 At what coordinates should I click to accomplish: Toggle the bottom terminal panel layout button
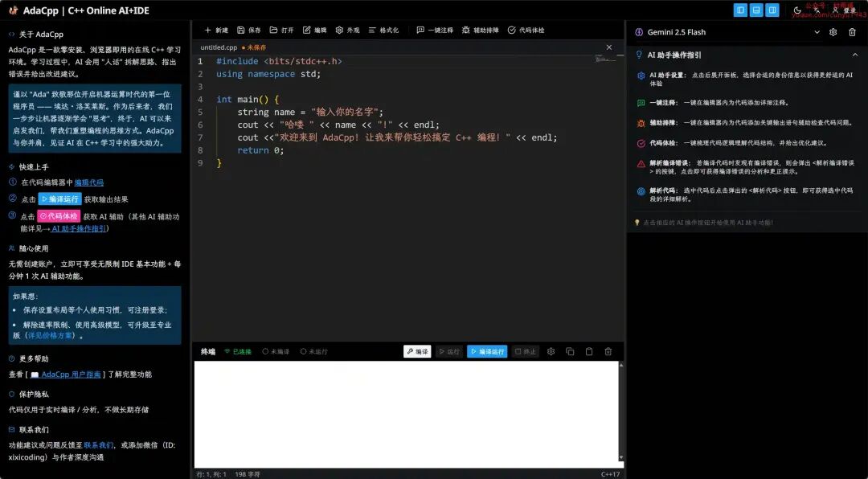coord(756,10)
